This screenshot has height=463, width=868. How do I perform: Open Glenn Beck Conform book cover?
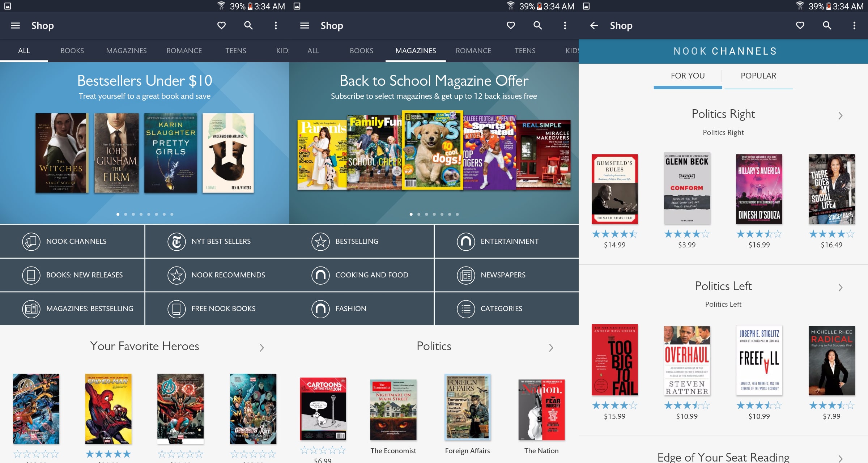[687, 189]
